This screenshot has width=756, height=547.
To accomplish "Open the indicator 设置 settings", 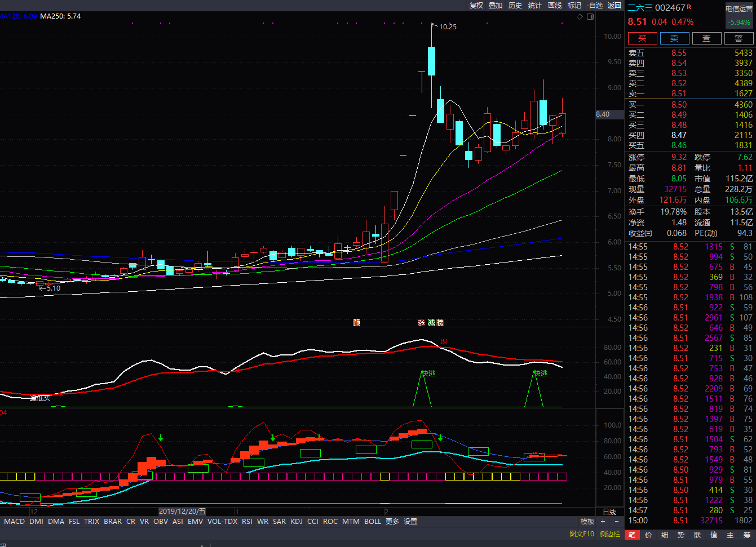I will pyautogui.click(x=410, y=522).
